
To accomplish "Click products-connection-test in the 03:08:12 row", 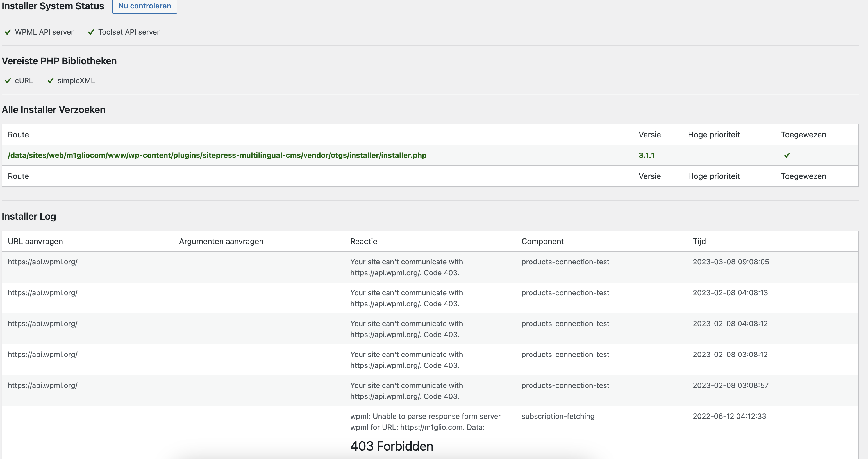I will click(x=565, y=355).
